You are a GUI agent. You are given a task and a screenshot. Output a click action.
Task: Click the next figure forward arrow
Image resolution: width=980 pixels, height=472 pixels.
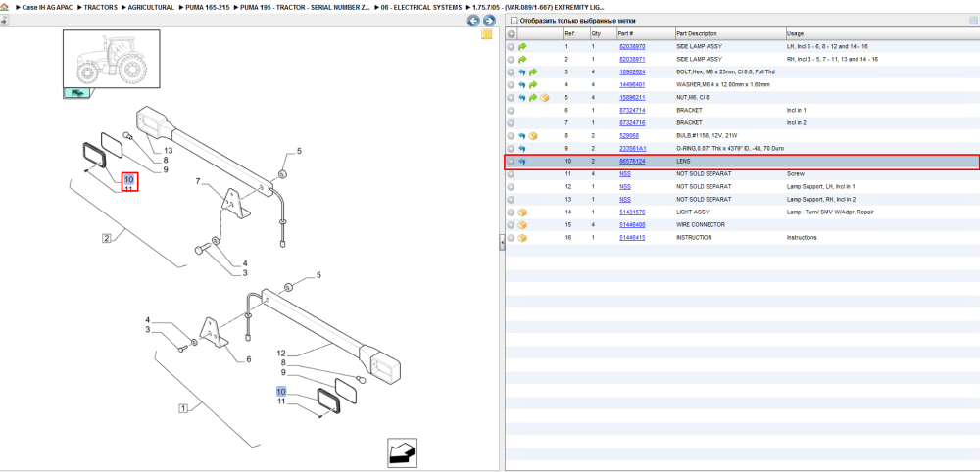[489, 21]
